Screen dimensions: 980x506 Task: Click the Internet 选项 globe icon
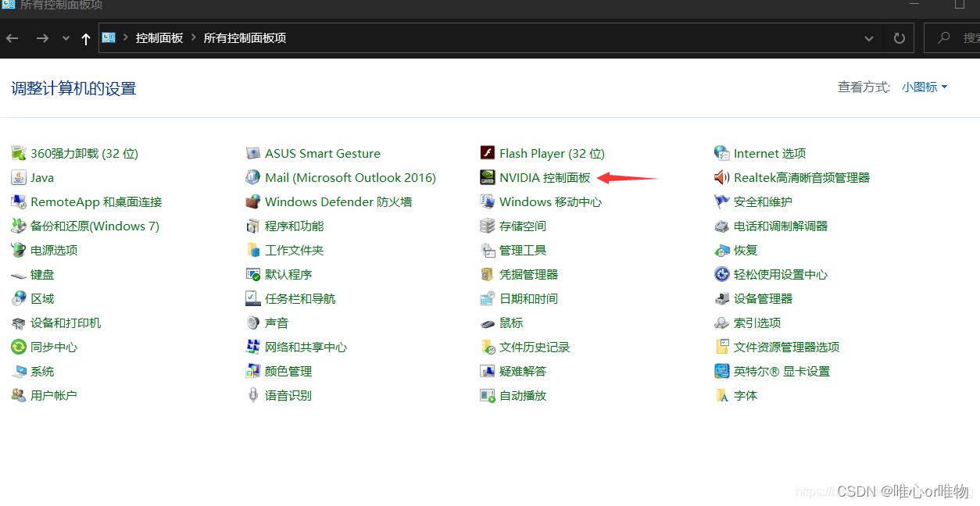coord(722,153)
